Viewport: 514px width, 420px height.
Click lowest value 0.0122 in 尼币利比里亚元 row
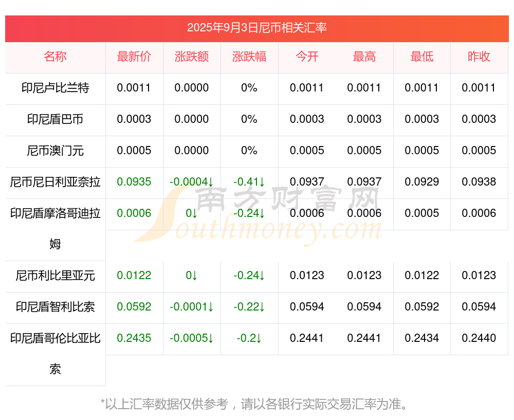(422, 276)
